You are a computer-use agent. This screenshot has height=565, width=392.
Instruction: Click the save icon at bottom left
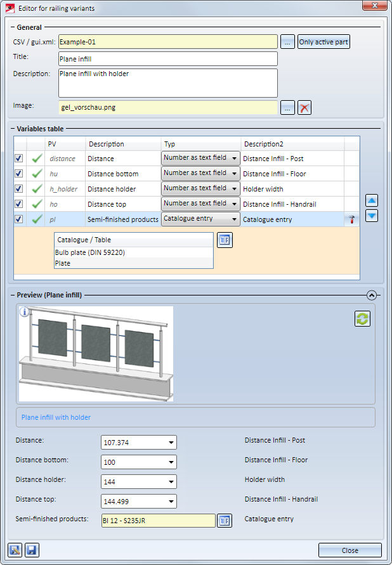(30, 550)
